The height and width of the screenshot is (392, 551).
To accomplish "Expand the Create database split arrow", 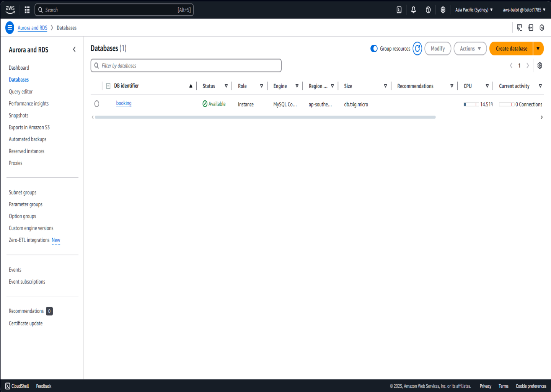I will (538, 49).
